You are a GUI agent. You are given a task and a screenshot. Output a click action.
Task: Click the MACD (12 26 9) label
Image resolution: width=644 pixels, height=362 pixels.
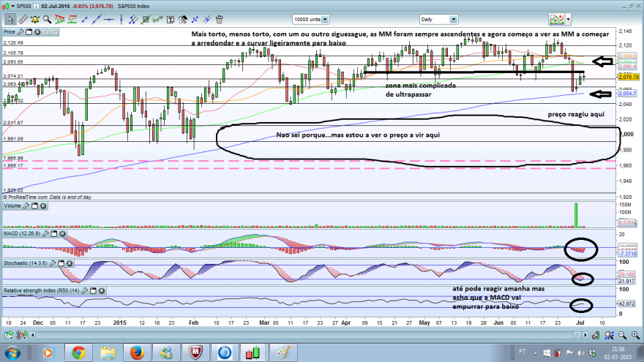tap(22, 233)
